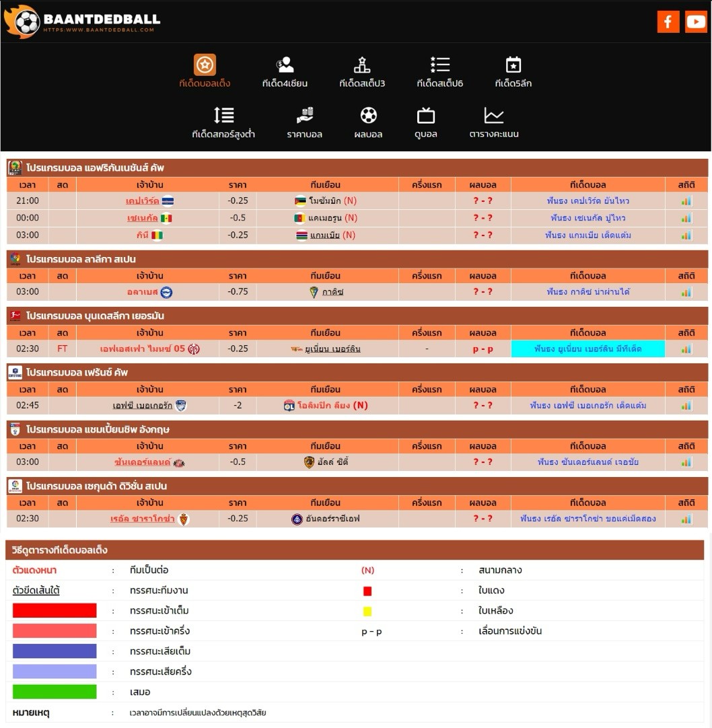712x728 pixels.
Task: Click the ทีเด็ด5ลีก calendar icon
Action: [x=513, y=65]
